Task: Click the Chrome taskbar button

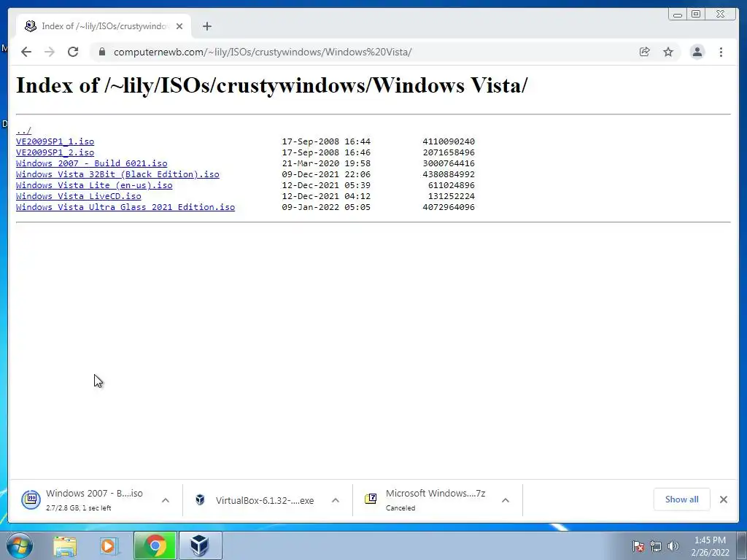Action: pos(155,545)
